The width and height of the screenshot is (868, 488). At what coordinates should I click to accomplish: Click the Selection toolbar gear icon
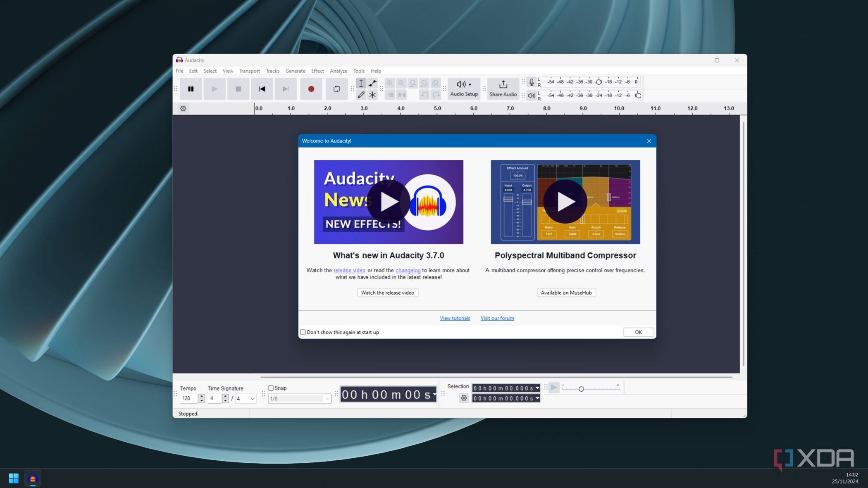coord(464,398)
